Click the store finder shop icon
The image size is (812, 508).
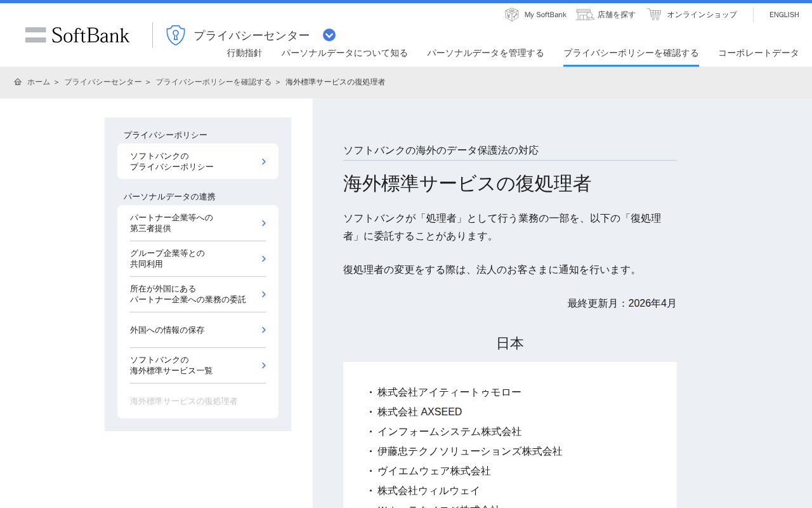(x=584, y=14)
